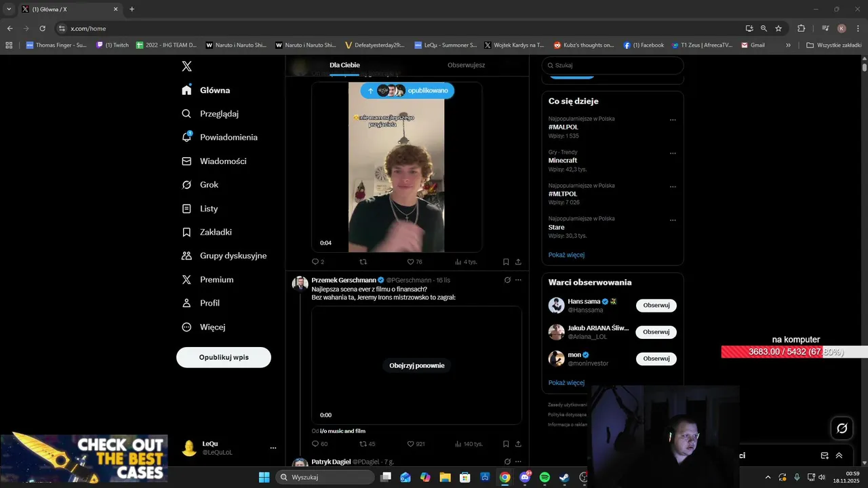
Task: Open Spotify from taskbar
Action: click(x=545, y=477)
